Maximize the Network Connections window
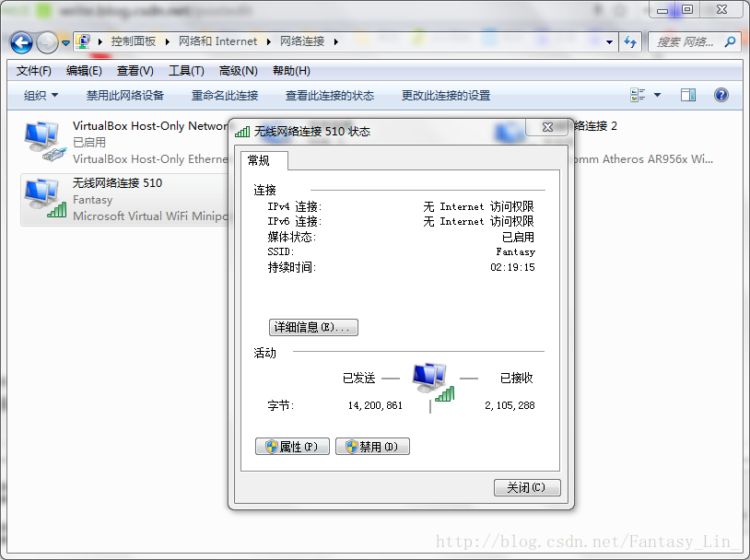Viewport: 750px width, 560px height. coord(687,9)
